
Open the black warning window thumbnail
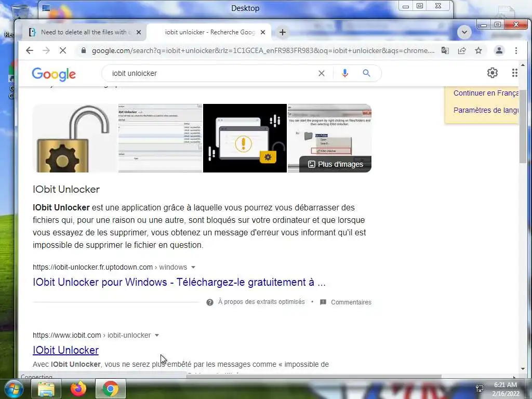click(245, 138)
